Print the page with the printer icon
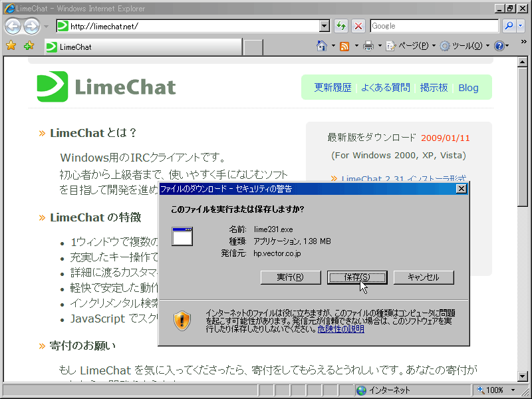Image resolution: width=532 pixels, height=399 pixels. tap(368, 46)
